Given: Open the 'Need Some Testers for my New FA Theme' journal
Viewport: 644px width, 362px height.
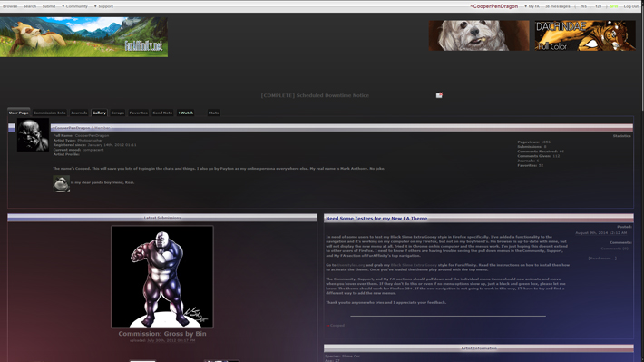Looking at the screenshot, I should coord(376,218).
